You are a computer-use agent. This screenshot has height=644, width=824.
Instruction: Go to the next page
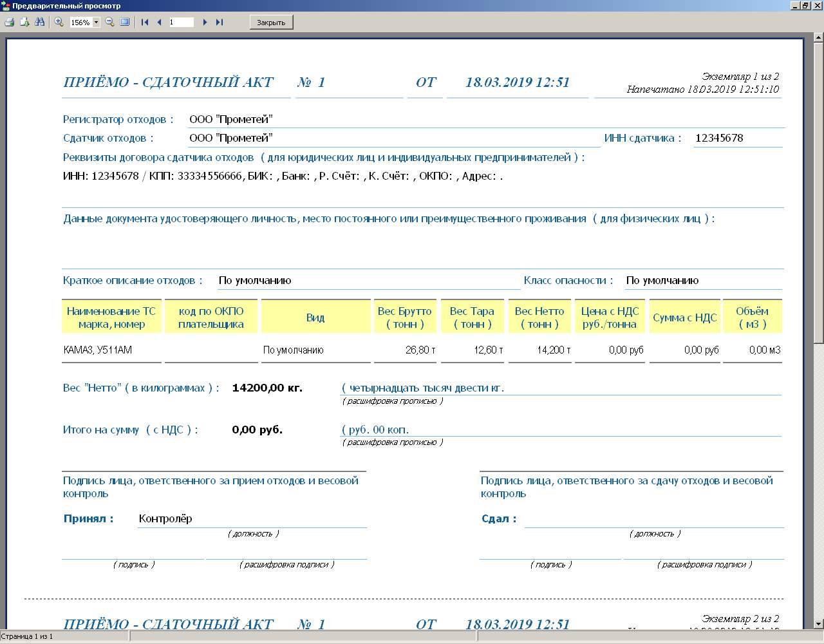click(205, 22)
